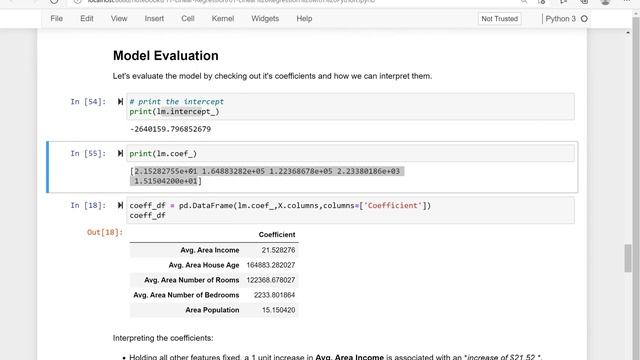This screenshot has width=640, height=360.
Task: Click the intercept output -2640159.796852679
Action: coord(170,129)
